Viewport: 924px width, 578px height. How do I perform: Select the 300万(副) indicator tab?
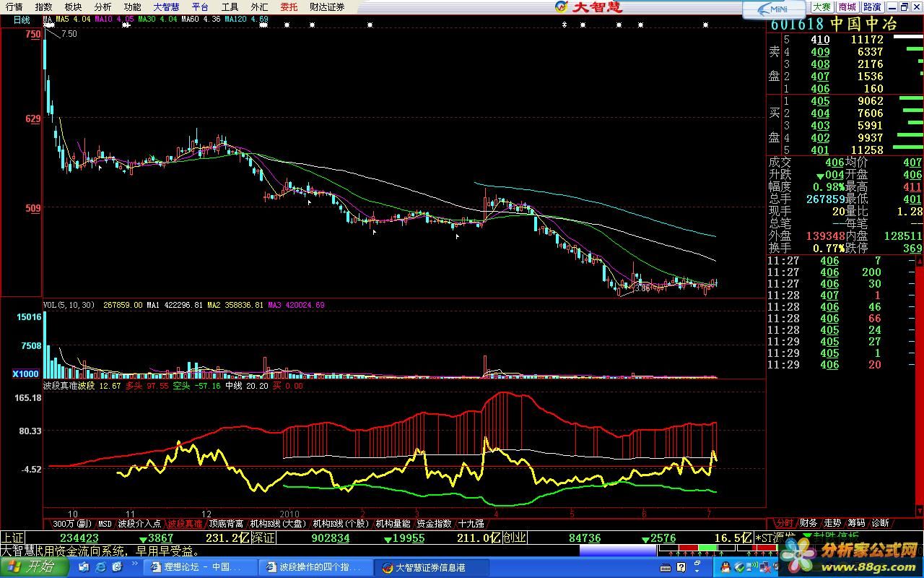(x=72, y=523)
